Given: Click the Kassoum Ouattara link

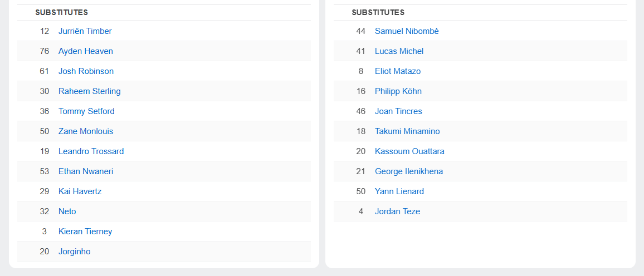Looking at the screenshot, I should [409, 151].
